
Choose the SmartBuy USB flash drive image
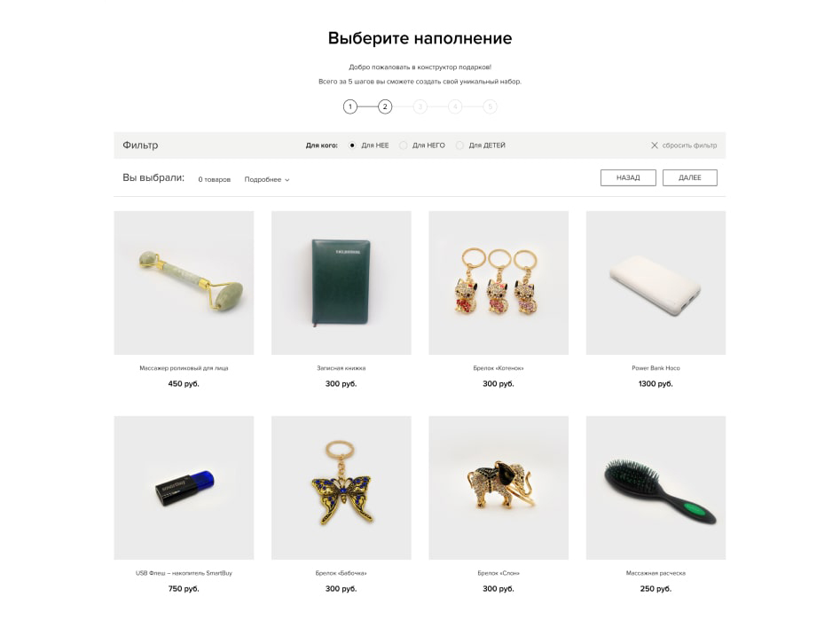pos(184,488)
